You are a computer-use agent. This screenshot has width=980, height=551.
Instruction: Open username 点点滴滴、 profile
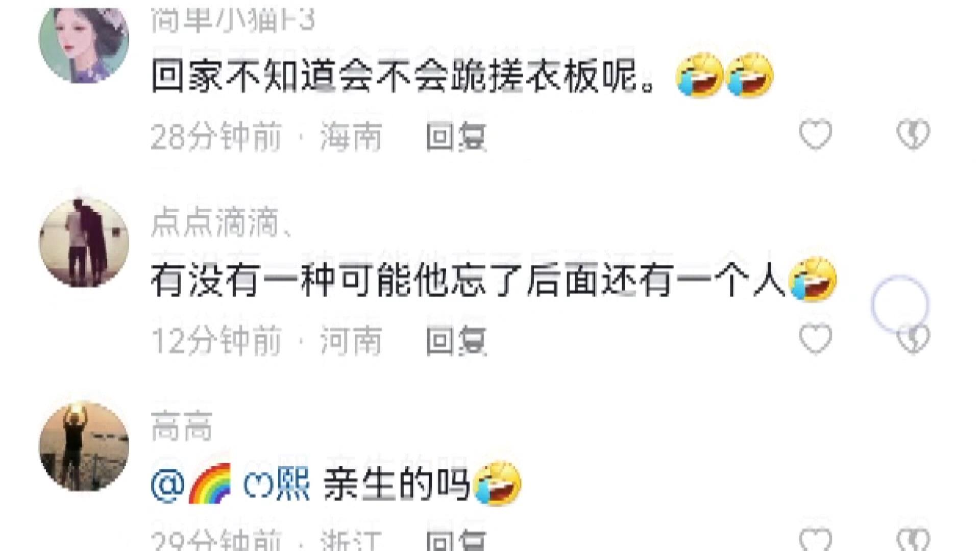tap(222, 222)
